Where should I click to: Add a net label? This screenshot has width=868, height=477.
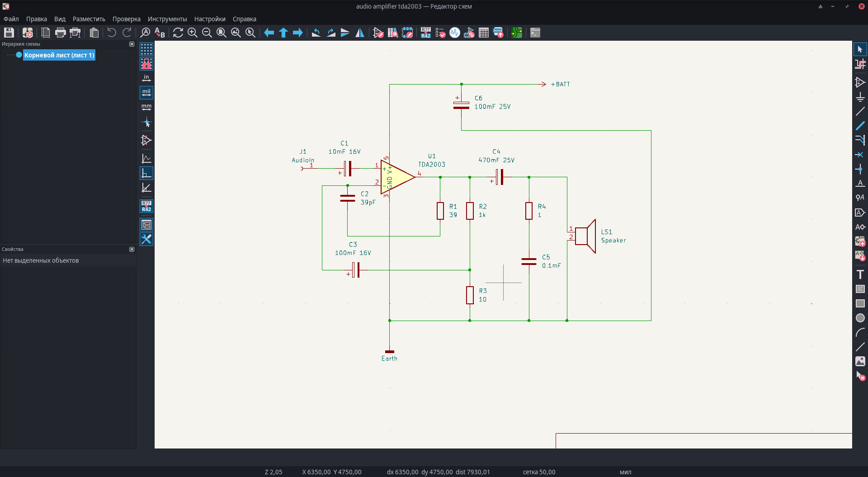point(860,184)
